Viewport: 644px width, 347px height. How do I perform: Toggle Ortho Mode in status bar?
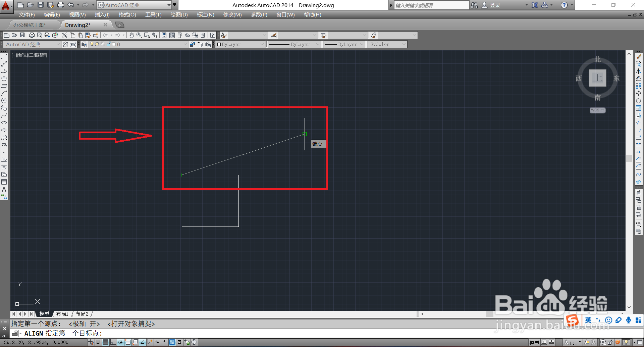[113, 342]
